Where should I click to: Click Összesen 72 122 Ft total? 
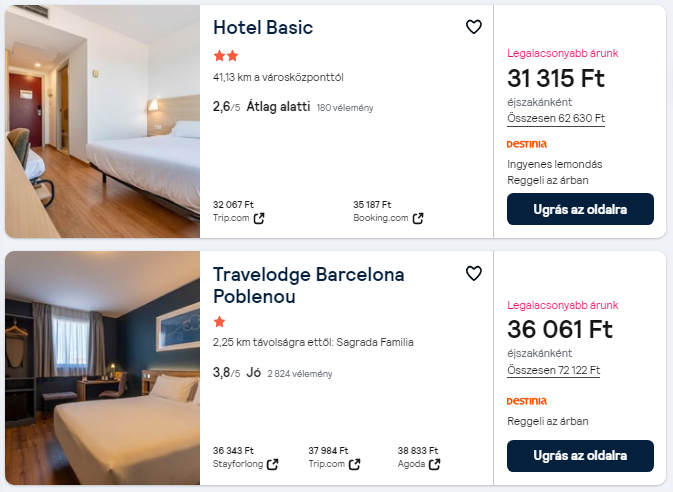click(x=553, y=370)
